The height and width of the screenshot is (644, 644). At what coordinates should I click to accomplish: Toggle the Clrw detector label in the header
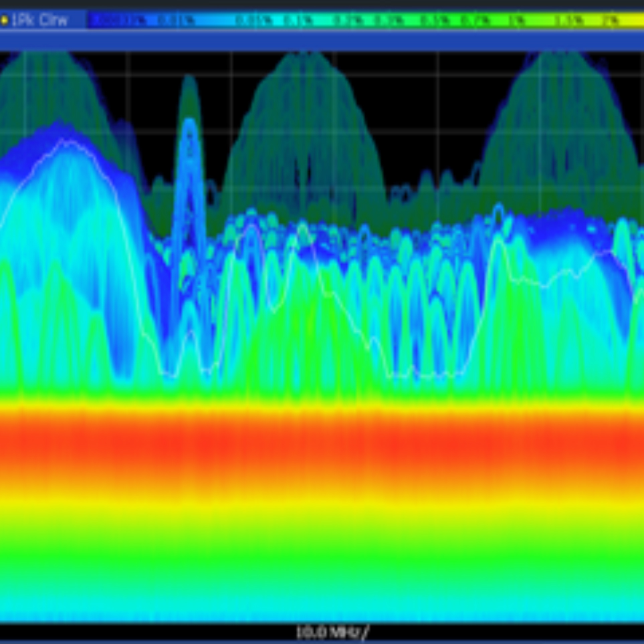53,20
